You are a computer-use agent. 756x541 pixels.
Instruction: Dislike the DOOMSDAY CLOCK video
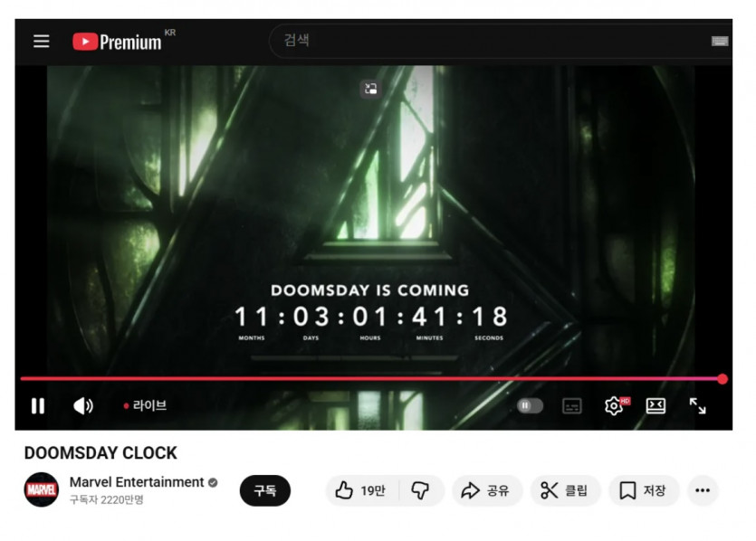(420, 490)
